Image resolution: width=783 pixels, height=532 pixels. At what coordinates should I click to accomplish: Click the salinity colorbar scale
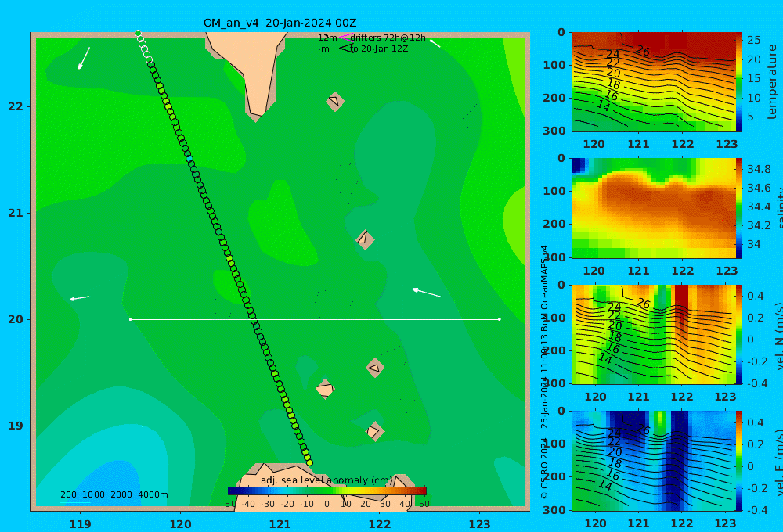[739, 208]
